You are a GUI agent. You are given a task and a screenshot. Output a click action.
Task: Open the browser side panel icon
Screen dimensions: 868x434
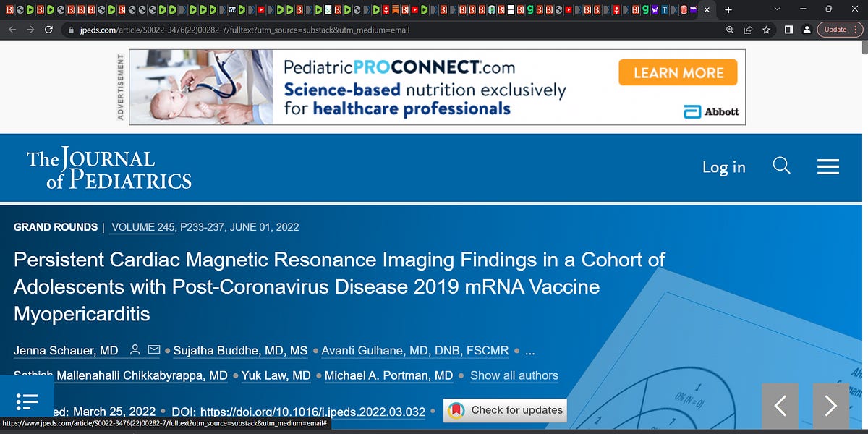coord(787,30)
